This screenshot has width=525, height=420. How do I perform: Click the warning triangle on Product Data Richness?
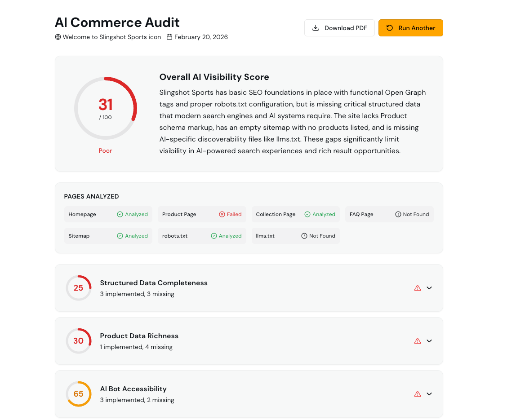417,340
